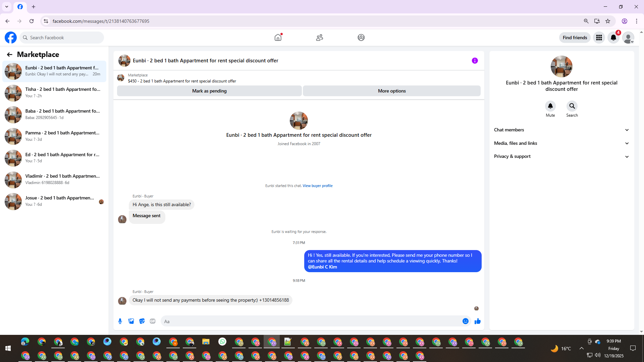
Task: Click the voice clip microphone icon
Action: (120, 321)
